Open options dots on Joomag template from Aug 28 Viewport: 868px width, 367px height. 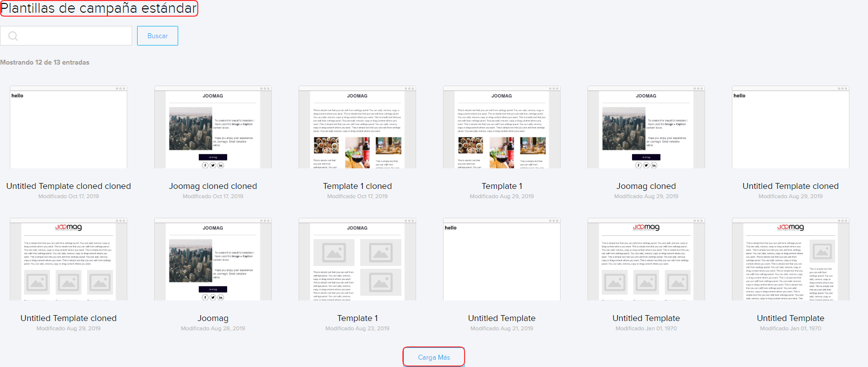point(265,221)
